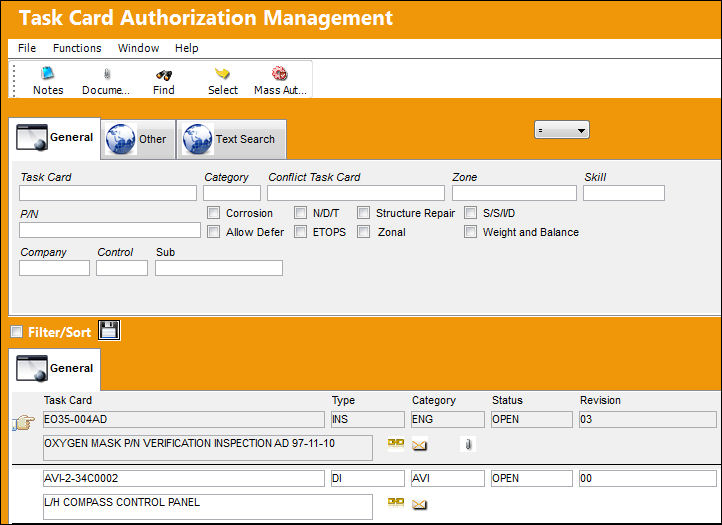Open the Functions menu
Image resolution: width=722 pixels, height=525 pixels.
[x=77, y=48]
